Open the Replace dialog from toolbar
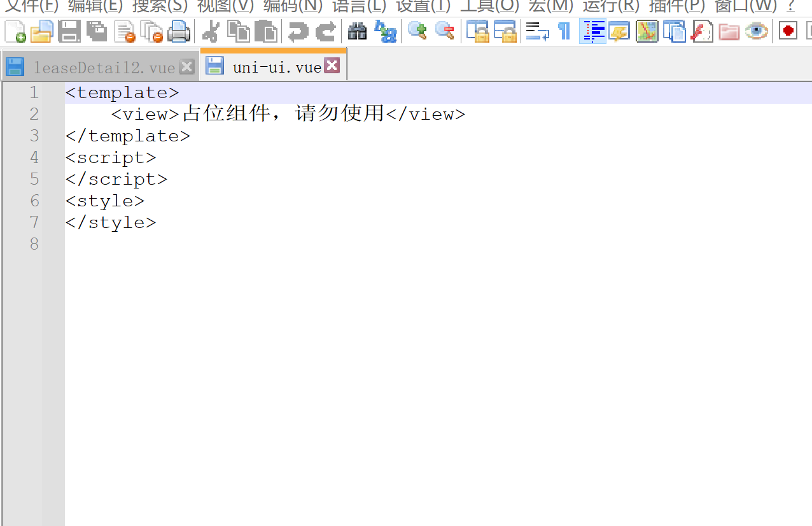 tap(386, 31)
